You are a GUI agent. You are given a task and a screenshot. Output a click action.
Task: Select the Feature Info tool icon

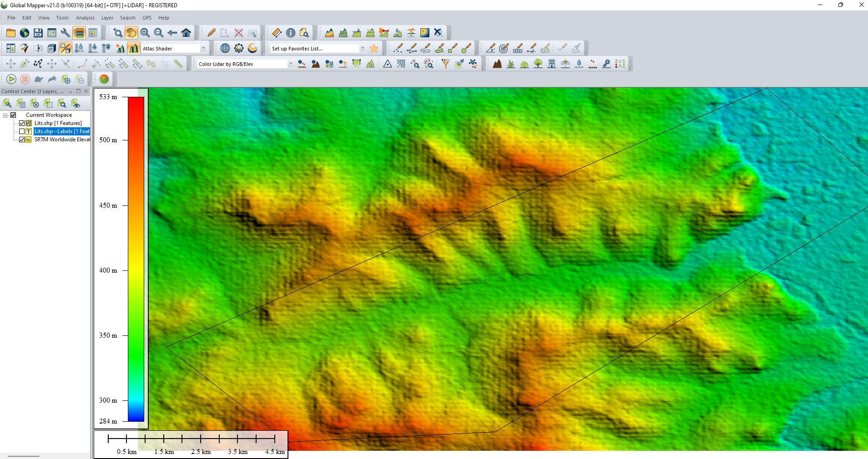(291, 33)
